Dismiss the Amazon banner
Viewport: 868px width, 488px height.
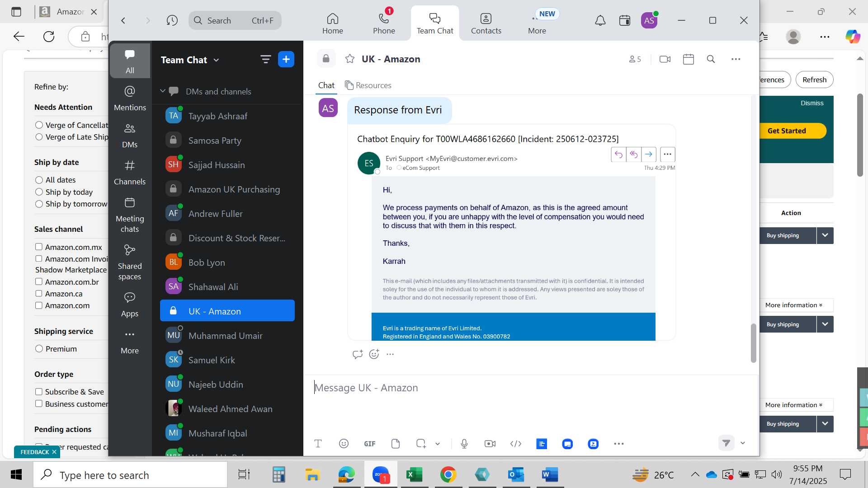[812, 103]
